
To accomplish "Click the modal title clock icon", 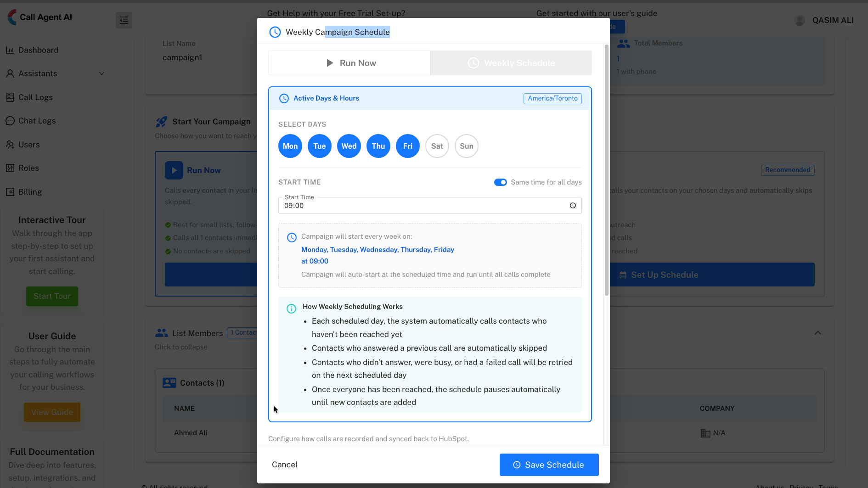I will tap(275, 32).
